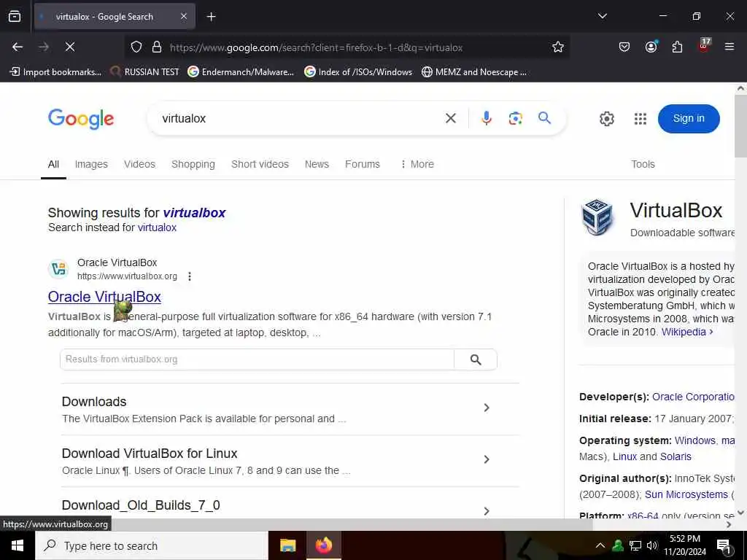Click the VirtualBox cube logo thumbnail

597,217
